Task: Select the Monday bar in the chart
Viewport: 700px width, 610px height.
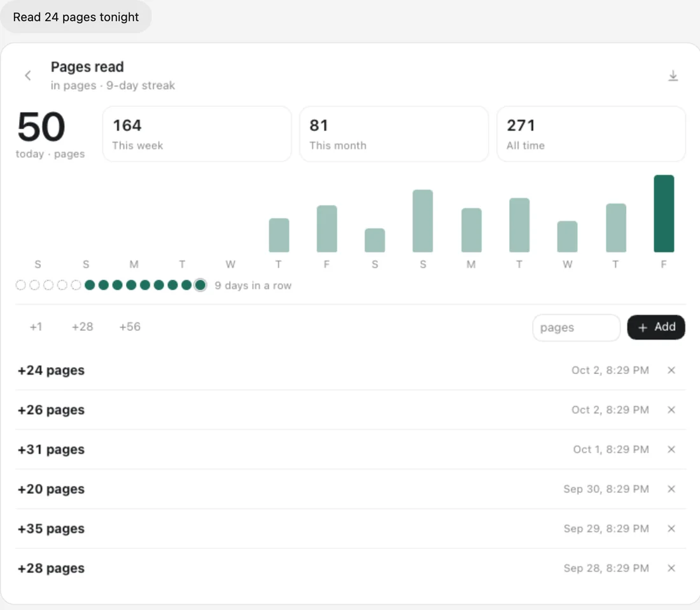Action: point(472,230)
